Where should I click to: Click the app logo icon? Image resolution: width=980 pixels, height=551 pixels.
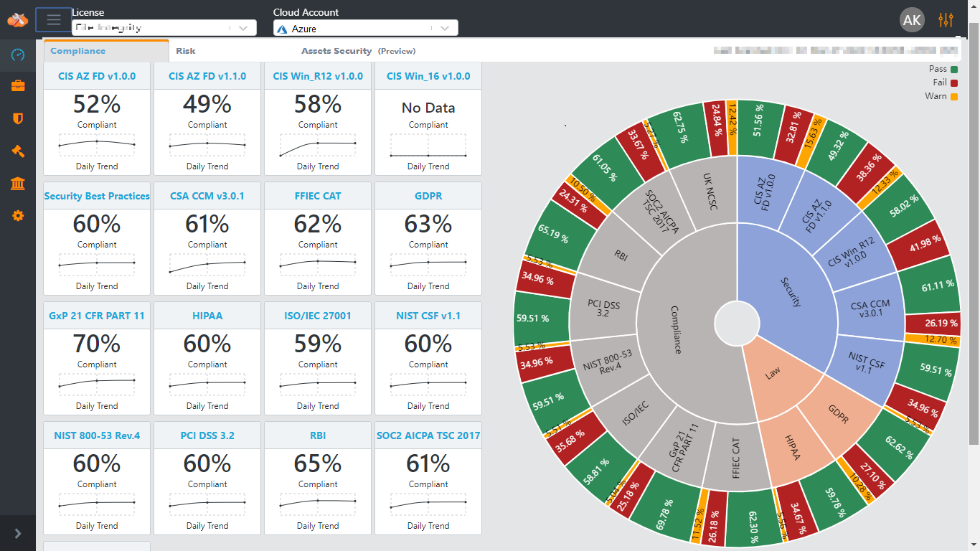[17, 19]
